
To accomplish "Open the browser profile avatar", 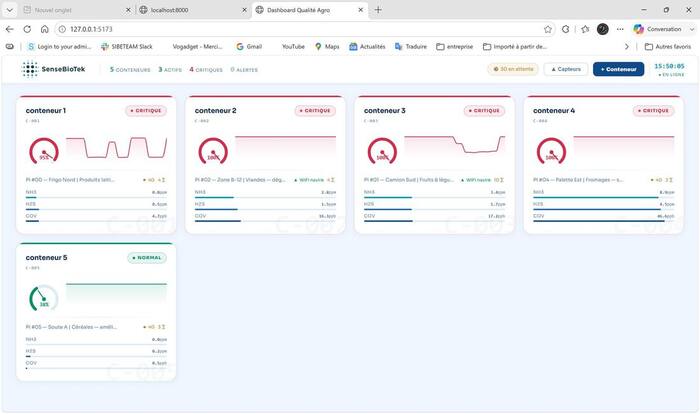I will tap(603, 29).
